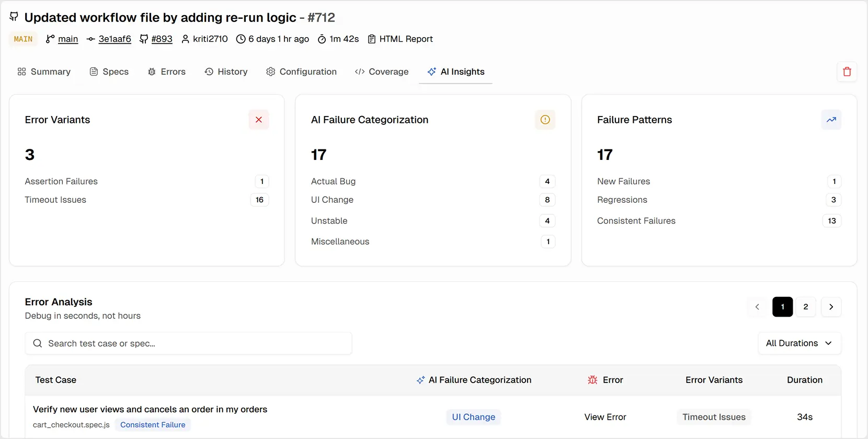Image resolution: width=868 pixels, height=439 pixels.
Task: Open the HTML Report link
Action: [x=406, y=39]
